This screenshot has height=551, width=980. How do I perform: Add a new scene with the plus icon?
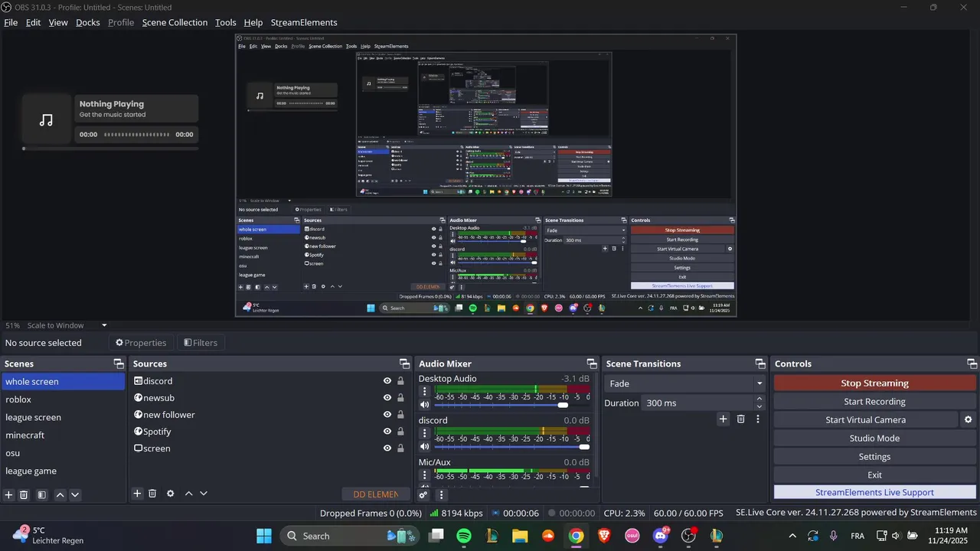[x=9, y=495]
